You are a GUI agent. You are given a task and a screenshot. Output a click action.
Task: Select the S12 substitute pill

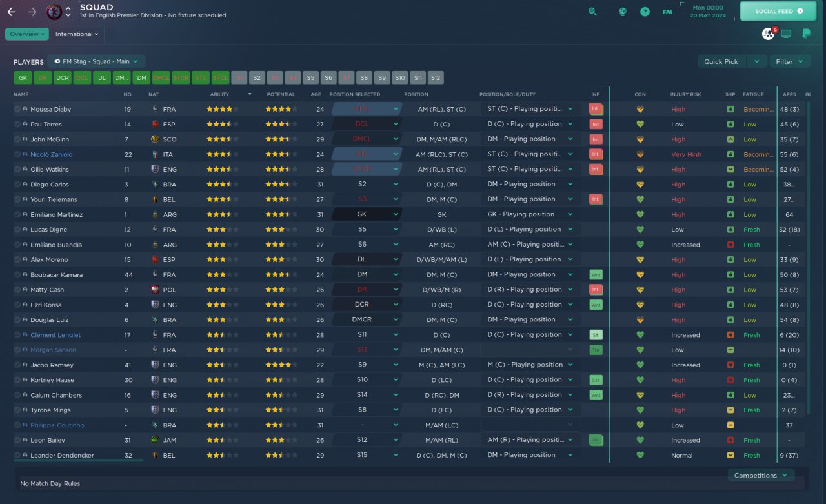click(x=436, y=78)
